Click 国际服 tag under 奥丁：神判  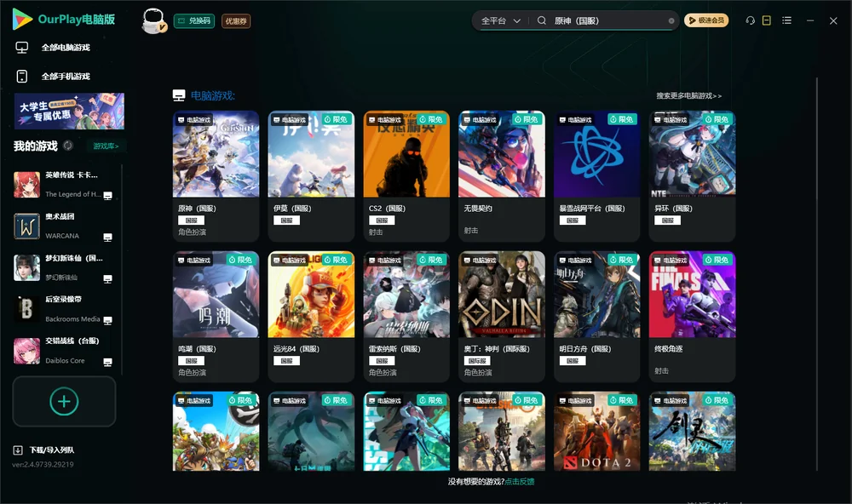[x=477, y=361]
